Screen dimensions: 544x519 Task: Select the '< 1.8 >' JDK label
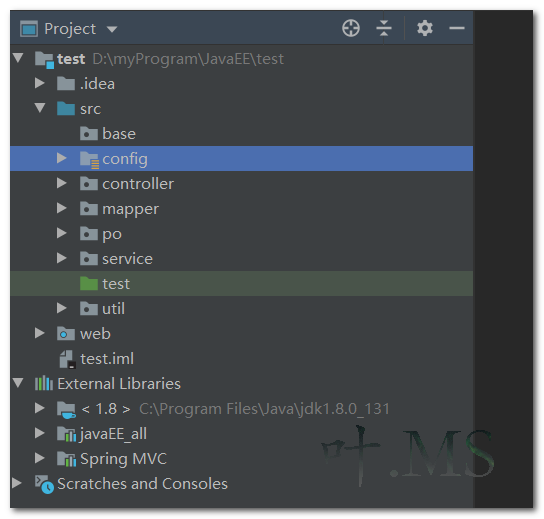coord(106,409)
